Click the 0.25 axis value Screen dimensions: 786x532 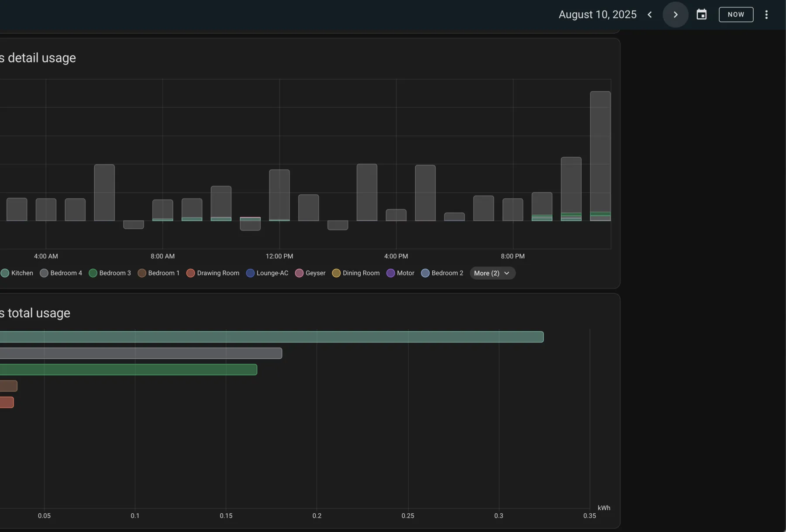[x=408, y=516]
